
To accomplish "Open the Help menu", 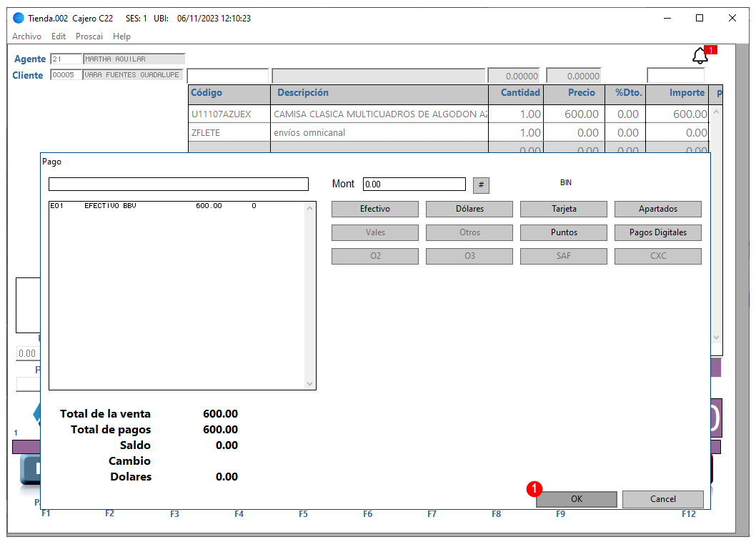I will tap(121, 36).
